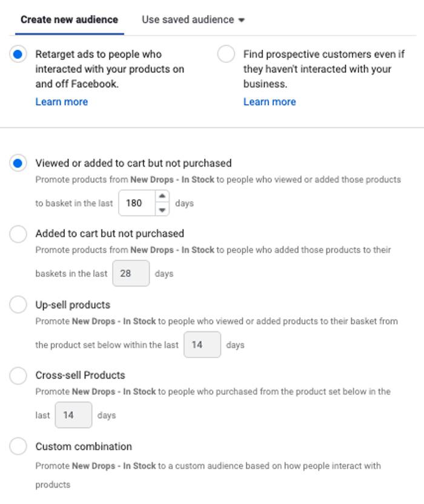Select the Cross-sell Products radio button

tap(18, 376)
